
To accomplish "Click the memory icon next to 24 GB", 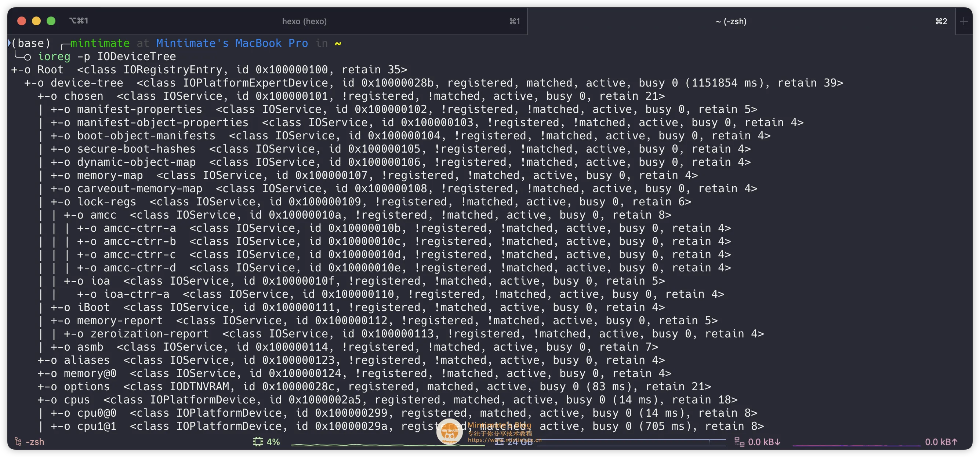I will 499,442.
